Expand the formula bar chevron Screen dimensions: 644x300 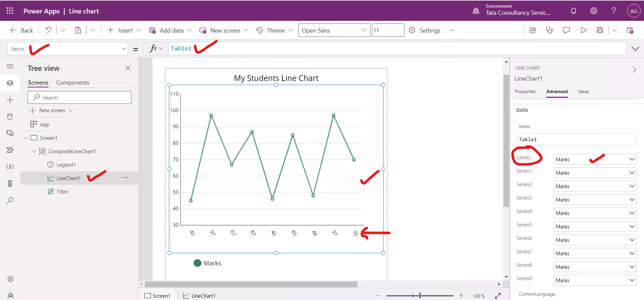635,49
